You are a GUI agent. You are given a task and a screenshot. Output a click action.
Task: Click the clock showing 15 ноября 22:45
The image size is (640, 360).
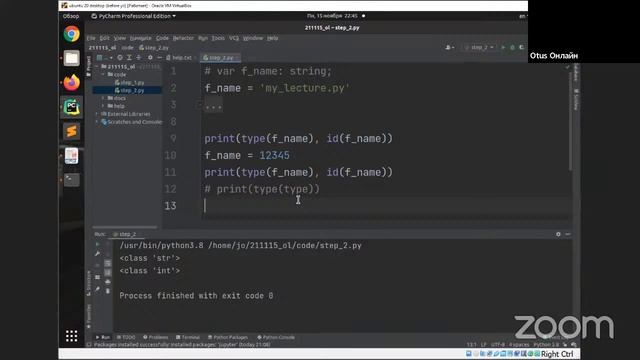point(332,16)
